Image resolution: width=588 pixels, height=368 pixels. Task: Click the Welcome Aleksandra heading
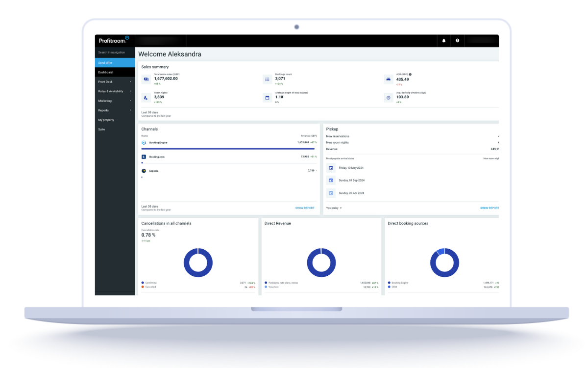[x=170, y=54]
